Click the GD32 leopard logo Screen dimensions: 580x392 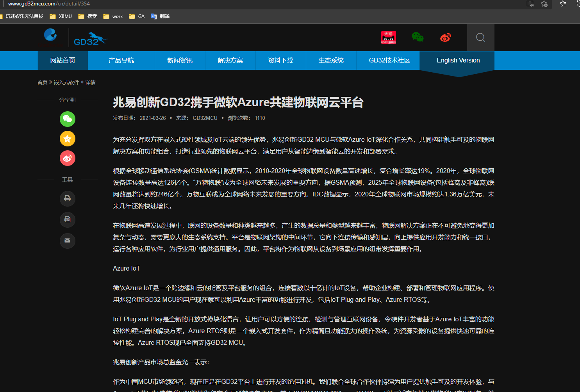pyautogui.click(x=91, y=39)
